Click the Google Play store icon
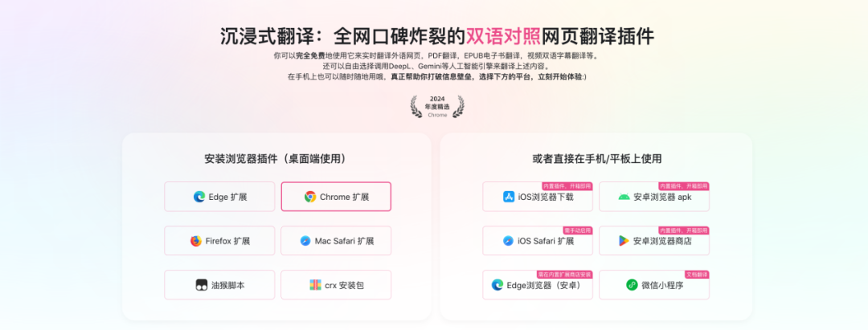 pos(624,241)
